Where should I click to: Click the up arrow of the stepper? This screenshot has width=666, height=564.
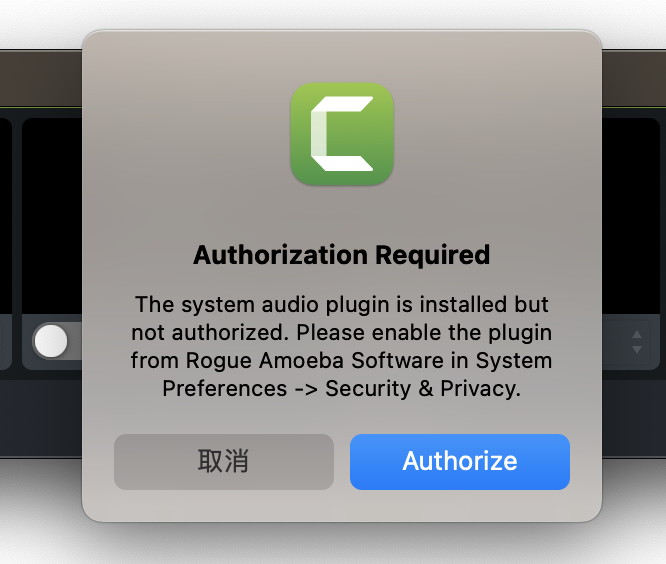(x=637, y=334)
